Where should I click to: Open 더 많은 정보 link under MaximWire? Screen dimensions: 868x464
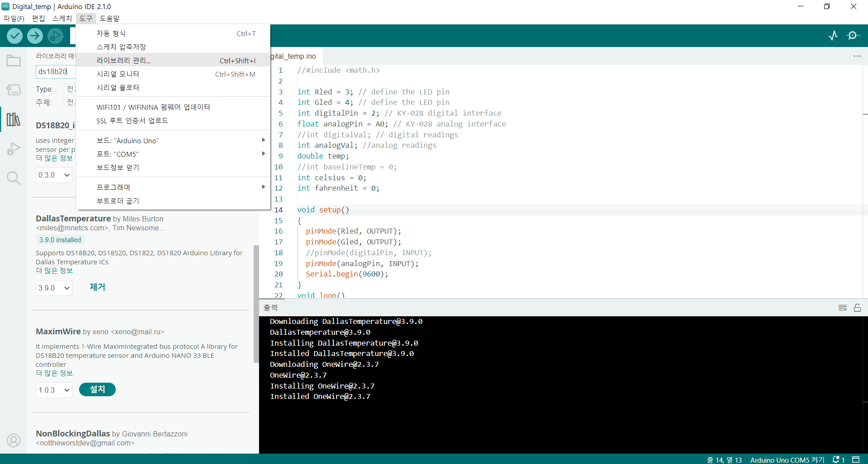point(54,373)
